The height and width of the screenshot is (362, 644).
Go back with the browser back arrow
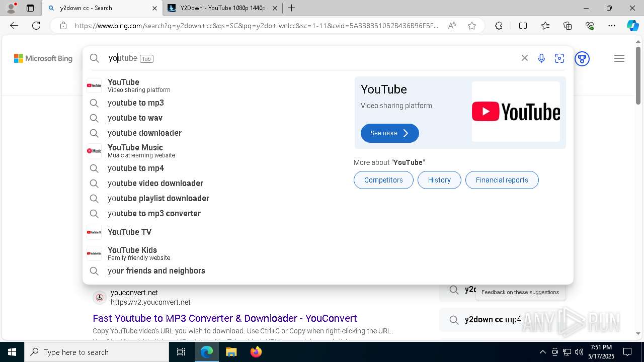14,26
